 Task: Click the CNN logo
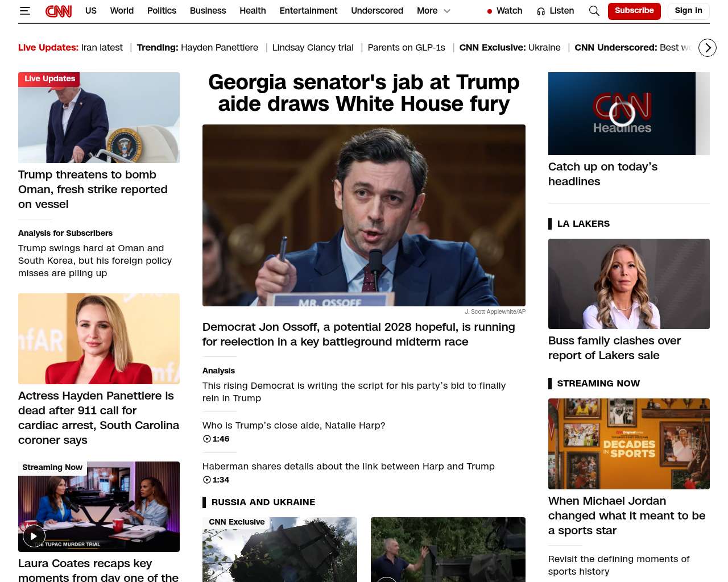point(59,11)
